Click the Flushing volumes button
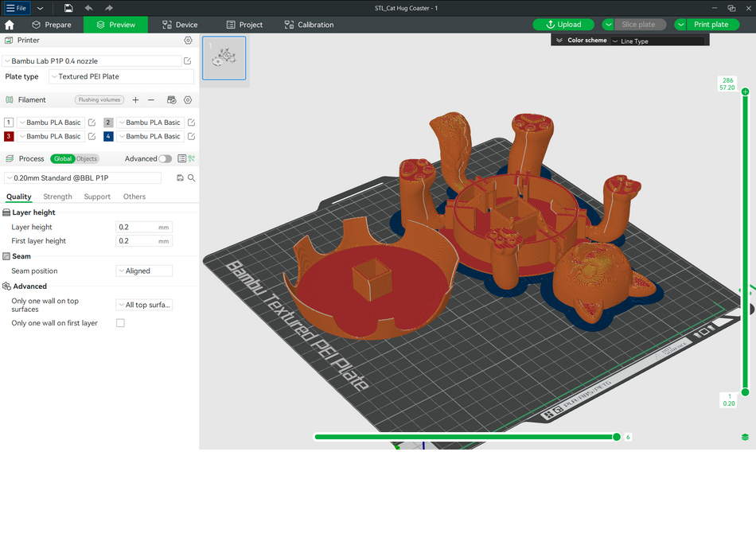The image size is (756, 557). click(x=99, y=100)
